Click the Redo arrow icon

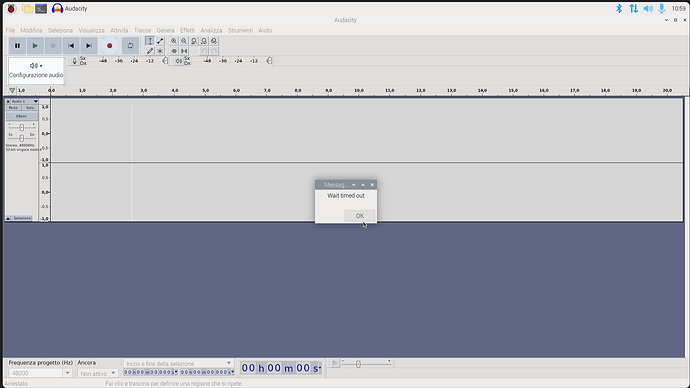(214, 51)
